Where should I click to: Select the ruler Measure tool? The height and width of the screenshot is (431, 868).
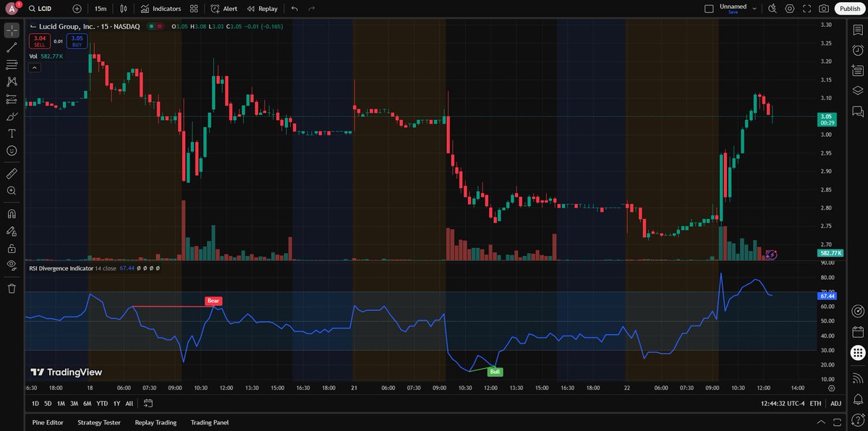(12, 174)
